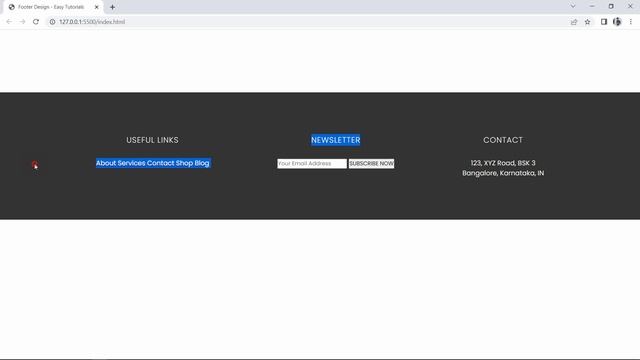
Task: Open the Blog link
Action: click(202, 163)
